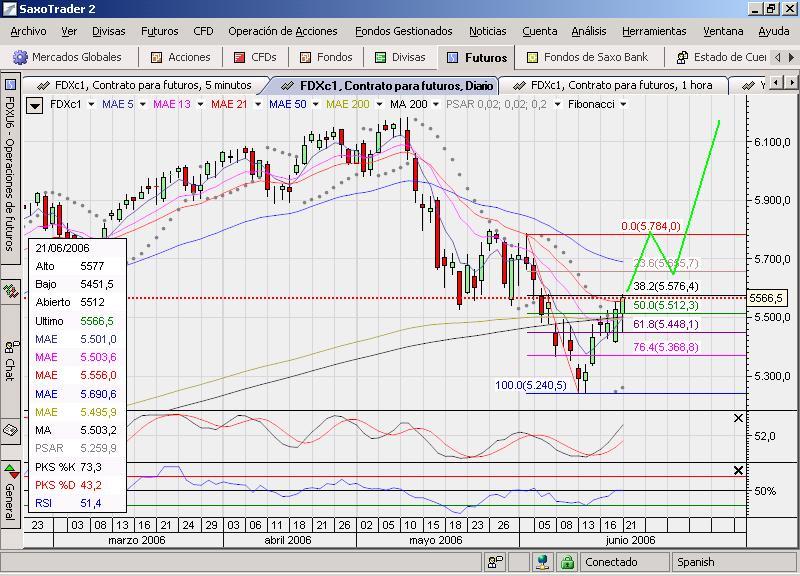Expand the MA 200 indicator dropdown
Viewport: 800px width, 576px height.
pyautogui.click(x=436, y=105)
